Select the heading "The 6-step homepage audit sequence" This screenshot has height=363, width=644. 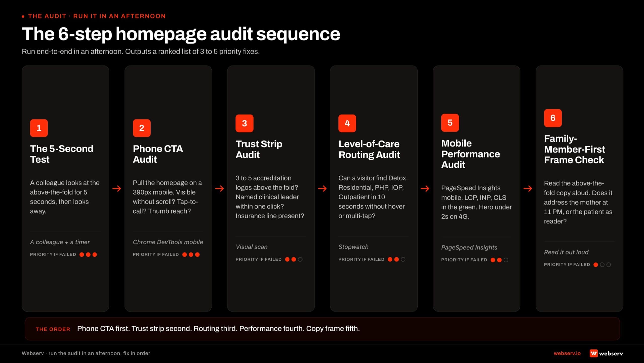coord(181,34)
